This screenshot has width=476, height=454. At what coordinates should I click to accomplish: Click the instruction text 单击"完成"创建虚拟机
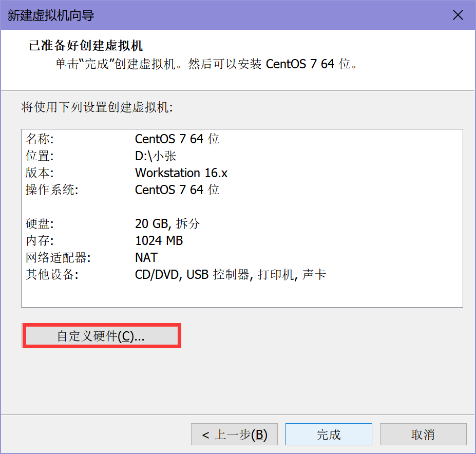point(119,64)
